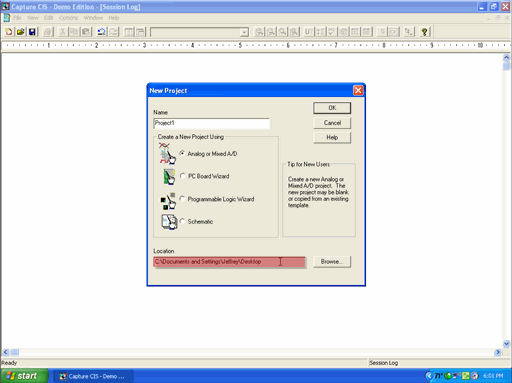Viewport: 512px width, 383px height.
Task: Open the File menu
Action: (x=17, y=18)
